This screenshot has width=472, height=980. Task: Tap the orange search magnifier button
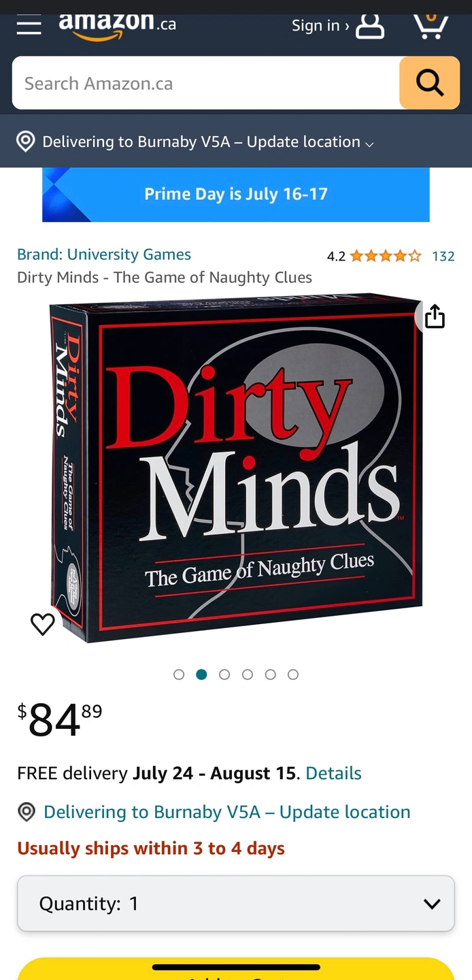[x=430, y=83]
